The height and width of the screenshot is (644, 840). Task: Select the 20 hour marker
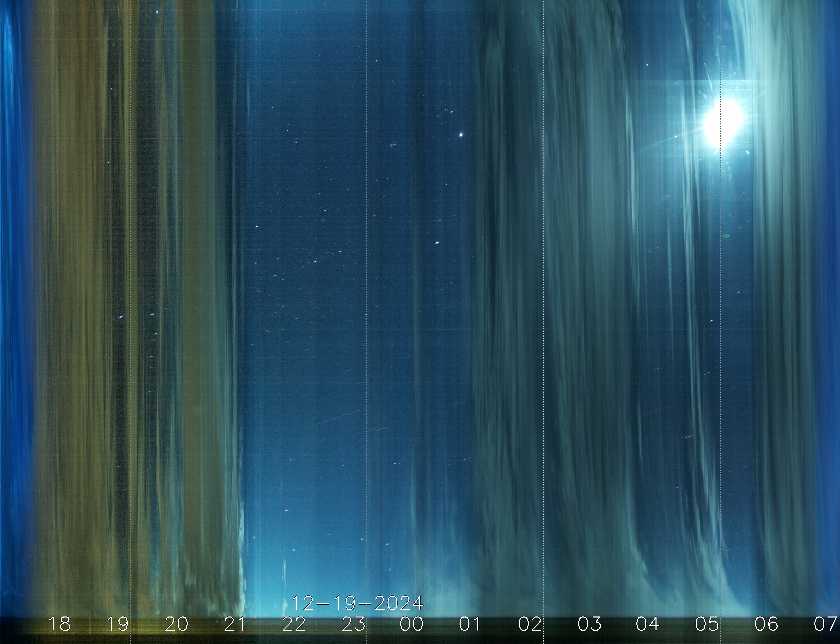(x=176, y=625)
